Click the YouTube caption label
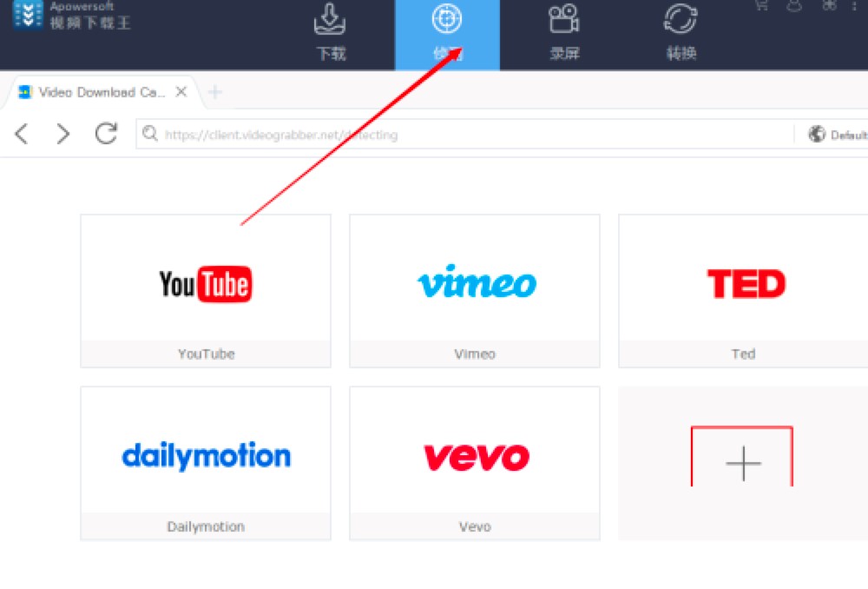 coord(206,354)
